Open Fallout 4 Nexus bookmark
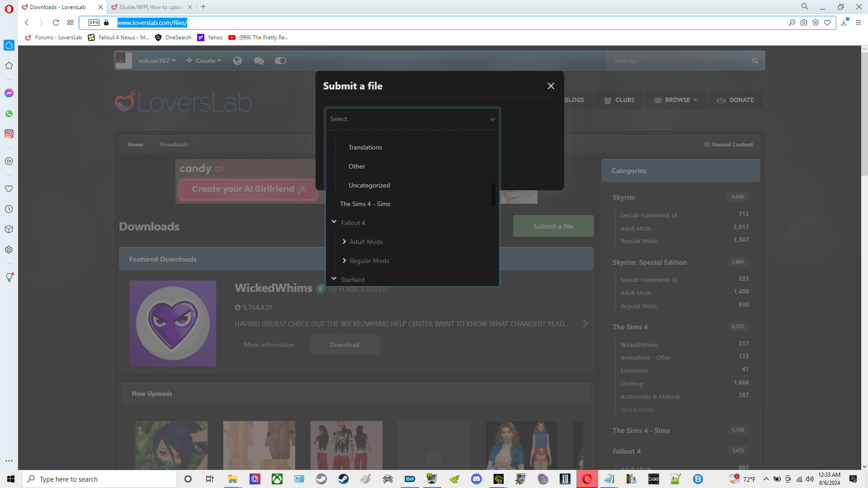 [x=118, y=38]
